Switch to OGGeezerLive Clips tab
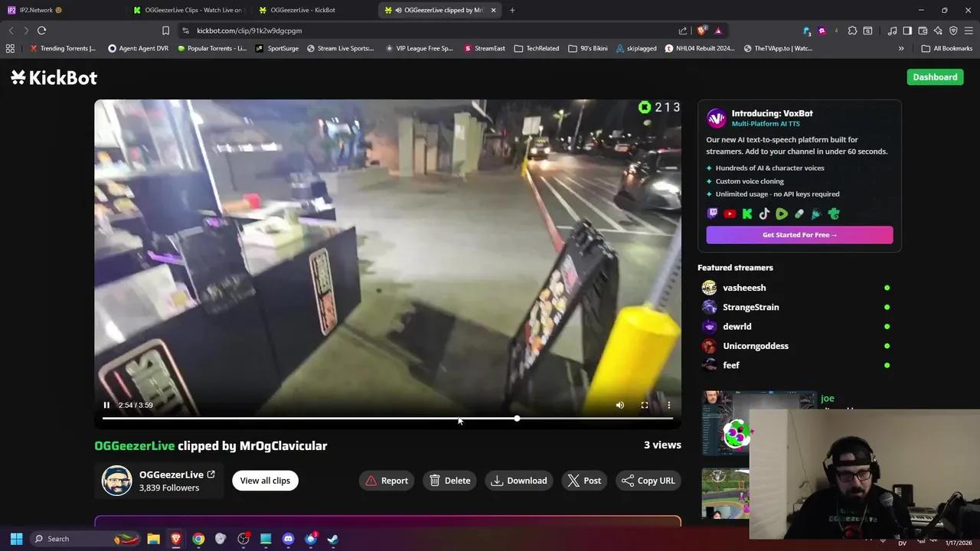 [188, 10]
